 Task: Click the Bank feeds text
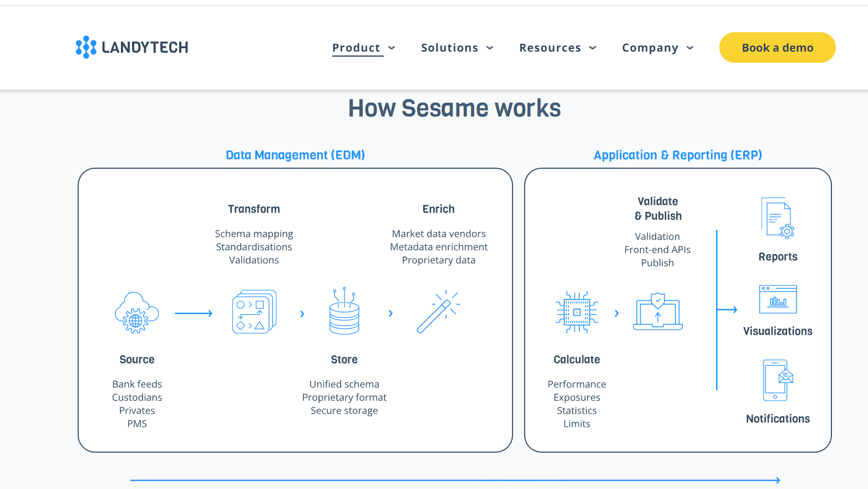(x=137, y=384)
